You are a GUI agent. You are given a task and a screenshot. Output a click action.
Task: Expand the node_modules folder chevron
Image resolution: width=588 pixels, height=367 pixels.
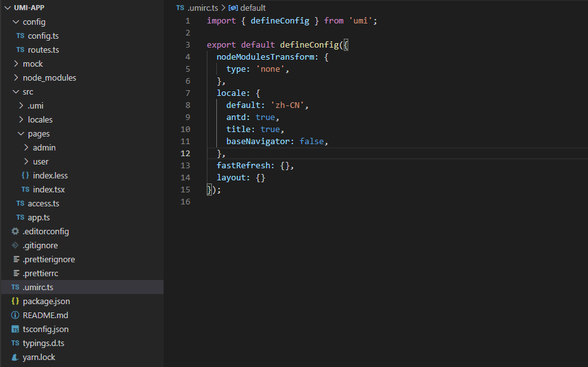(16, 77)
